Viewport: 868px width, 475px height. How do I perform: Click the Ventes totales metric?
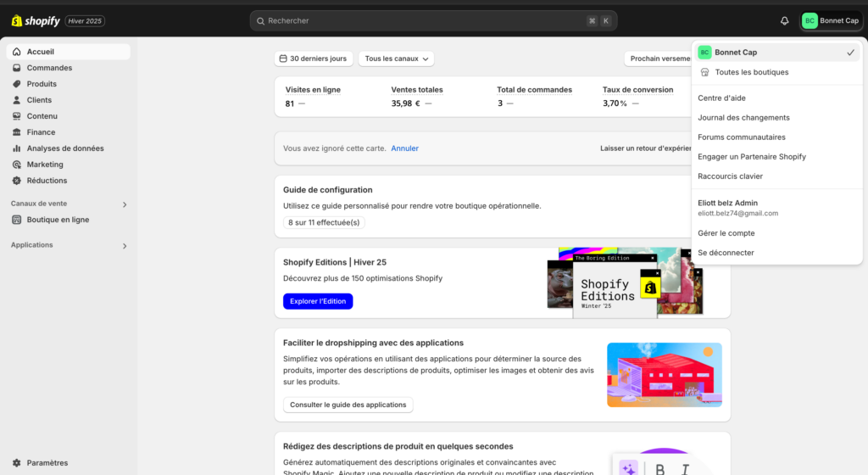(x=417, y=97)
